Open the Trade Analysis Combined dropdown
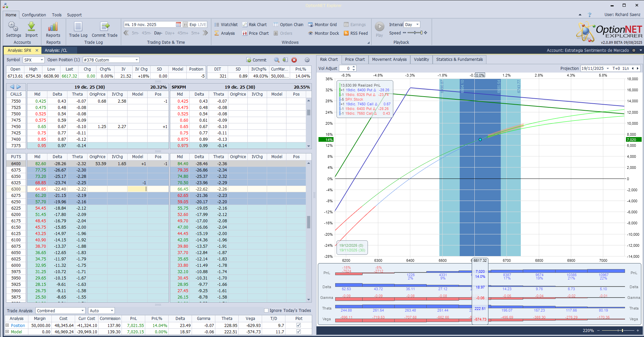Image resolution: width=644 pixels, height=337 pixels. 82,311
